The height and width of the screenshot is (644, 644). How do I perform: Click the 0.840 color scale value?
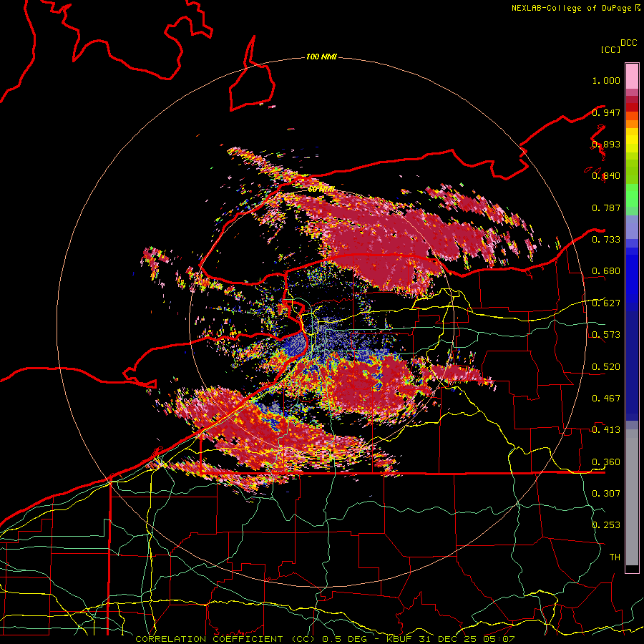[x=606, y=176]
